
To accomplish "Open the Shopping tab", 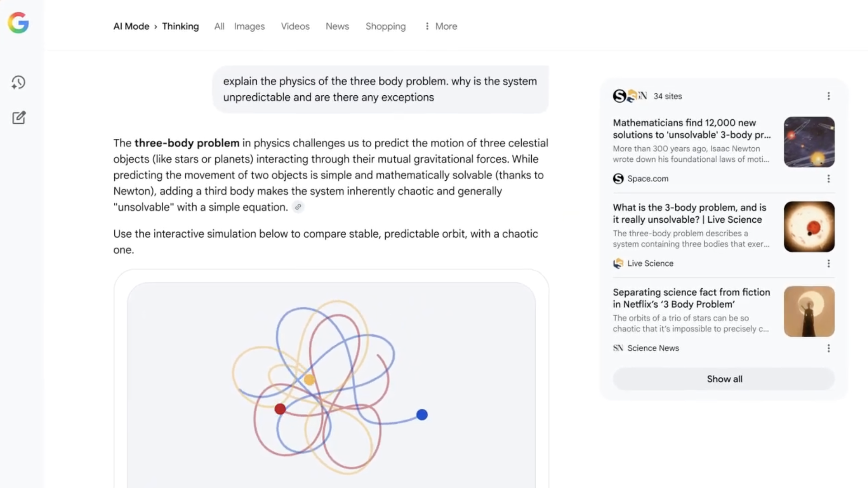I will point(385,27).
